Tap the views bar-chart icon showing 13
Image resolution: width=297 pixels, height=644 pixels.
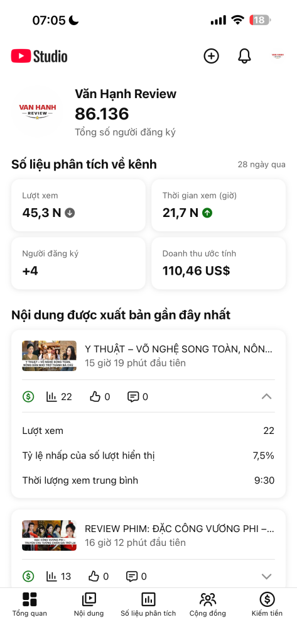tap(51, 576)
